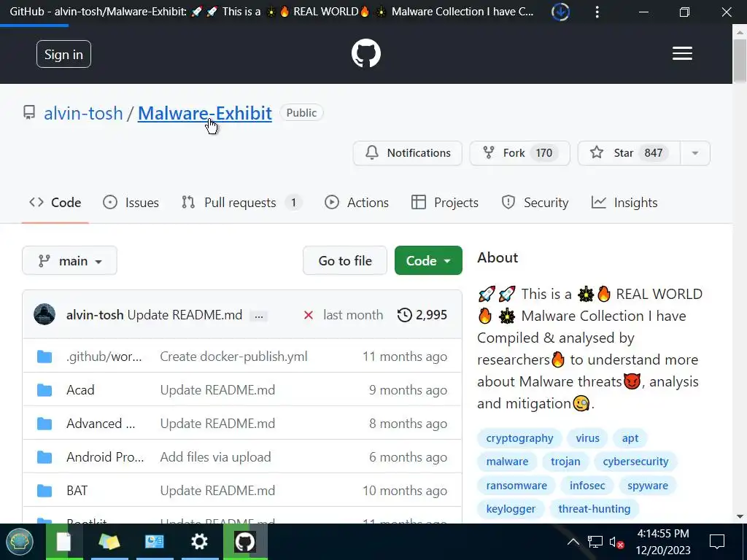
Task: Click the page vertical scrollbar thumb
Action: tap(740, 61)
